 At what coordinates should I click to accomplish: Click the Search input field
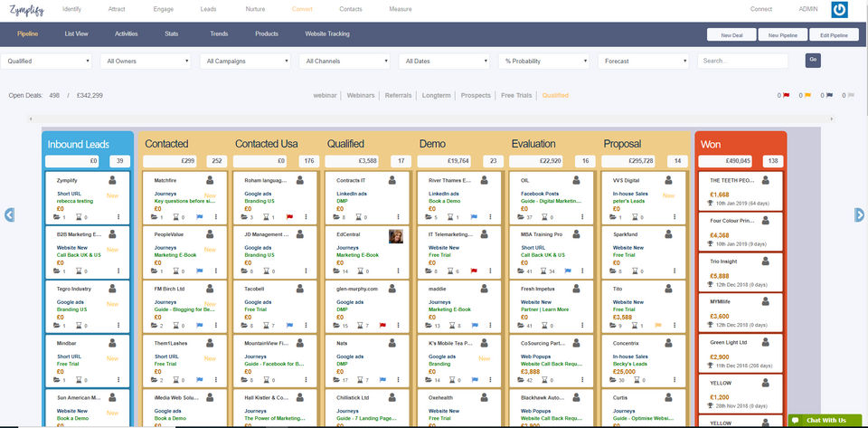click(x=742, y=61)
